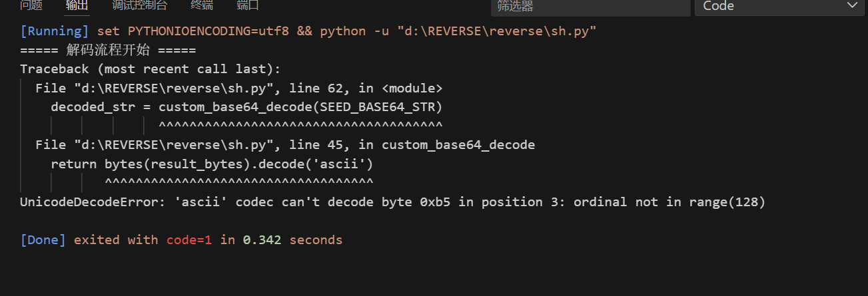Switch to the 问题 tab

tap(31, 5)
